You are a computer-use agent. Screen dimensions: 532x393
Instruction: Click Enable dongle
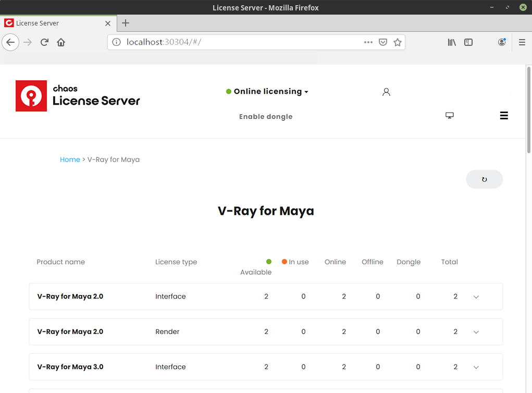tap(266, 116)
